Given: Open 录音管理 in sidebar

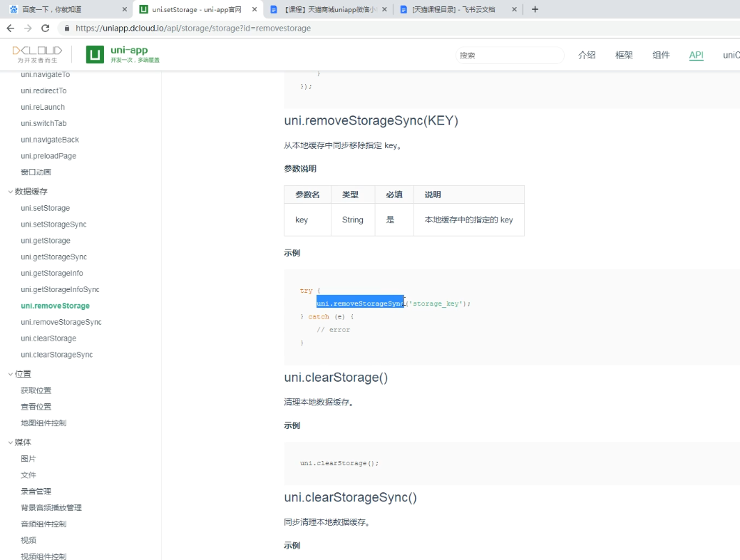Looking at the screenshot, I should tap(36, 491).
